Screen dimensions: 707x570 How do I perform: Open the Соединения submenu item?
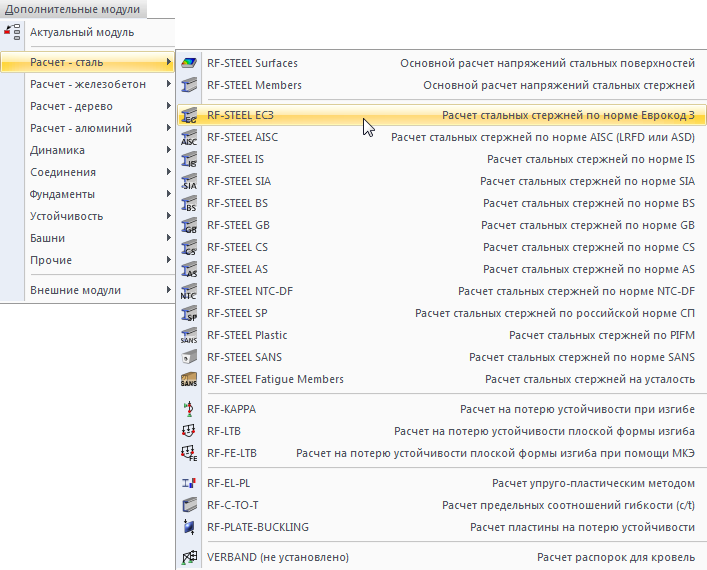[x=64, y=173]
